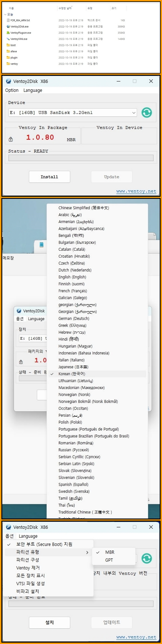162x644 pixels.
Task: Click green refresh icon beside the MBR/GPT submenu
Action: [146, 558]
